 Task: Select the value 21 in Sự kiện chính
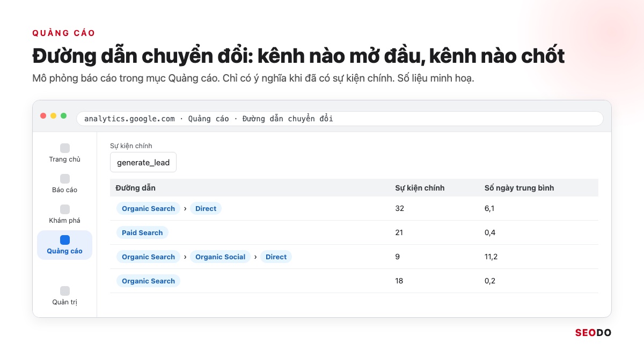coord(399,232)
